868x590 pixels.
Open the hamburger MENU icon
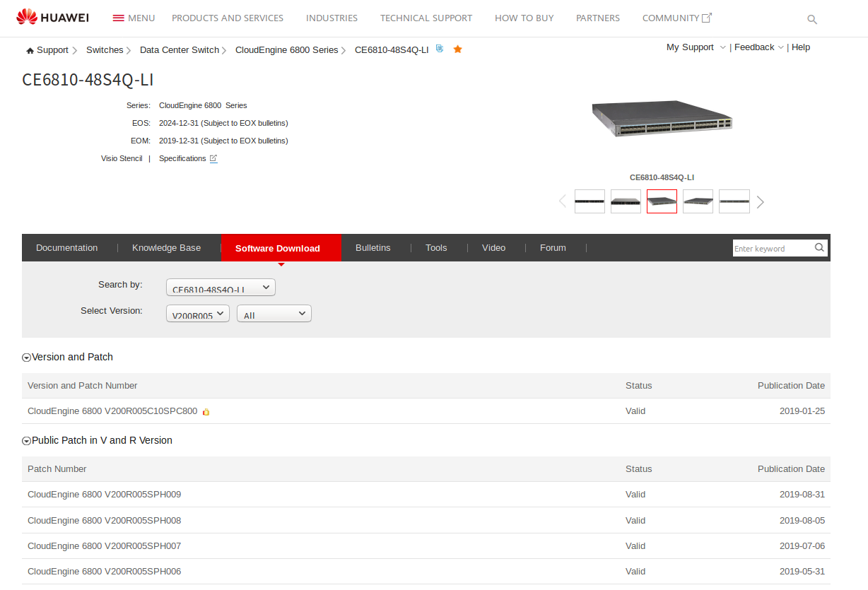tap(119, 18)
